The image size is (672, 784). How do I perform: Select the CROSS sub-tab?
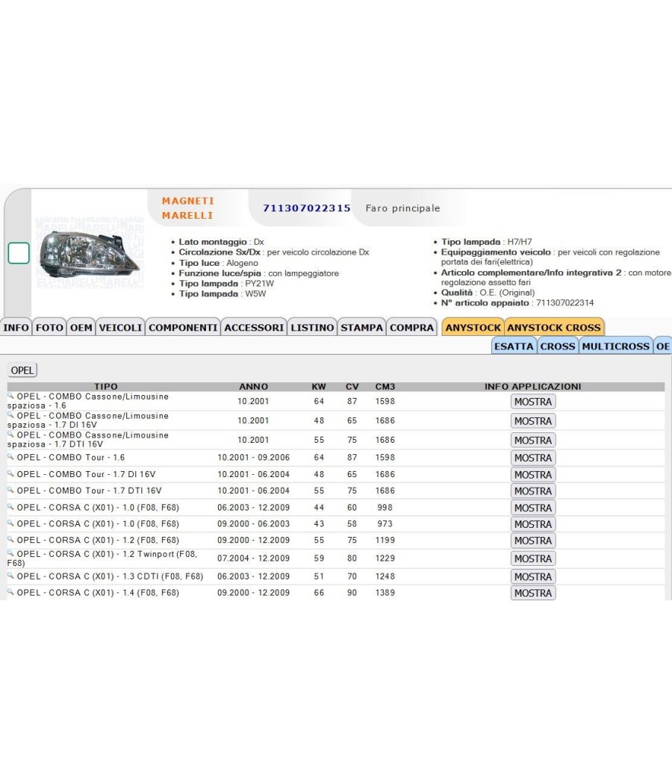tap(558, 346)
